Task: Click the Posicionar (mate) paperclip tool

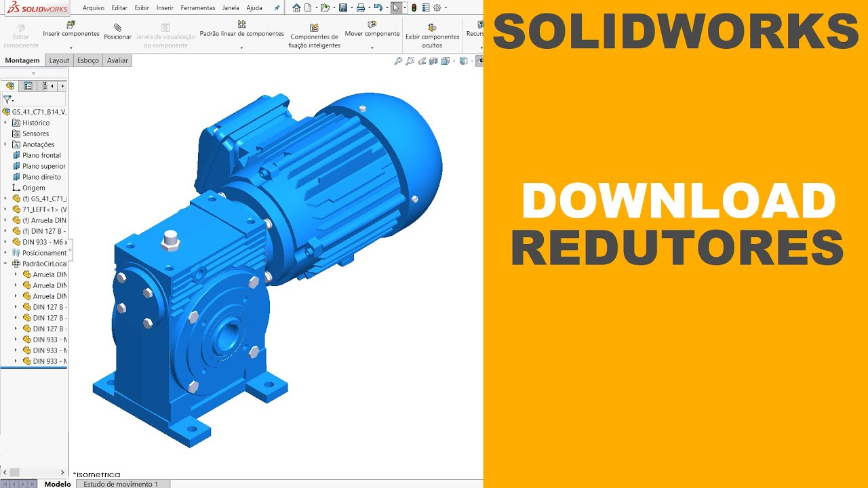Action: click(x=118, y=32)
